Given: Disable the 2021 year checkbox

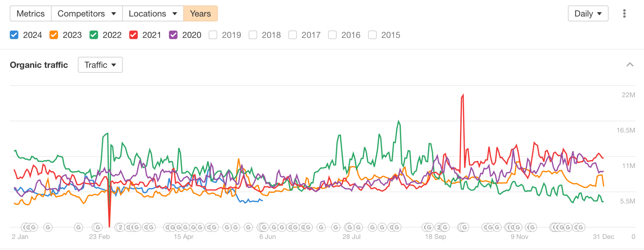Looking at the screenshot, I should (133, 35).
